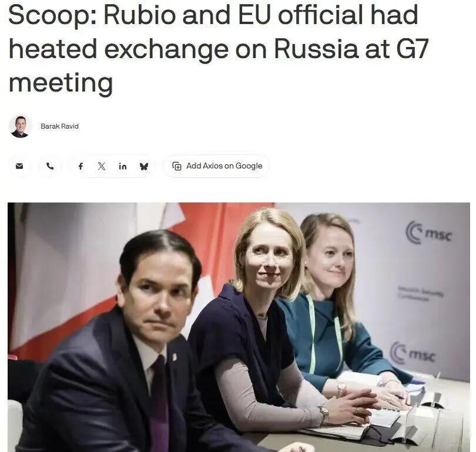Viewport: 476px width, 452px height.
Task: Click the word "meeting" in headline
Action: 61,83
